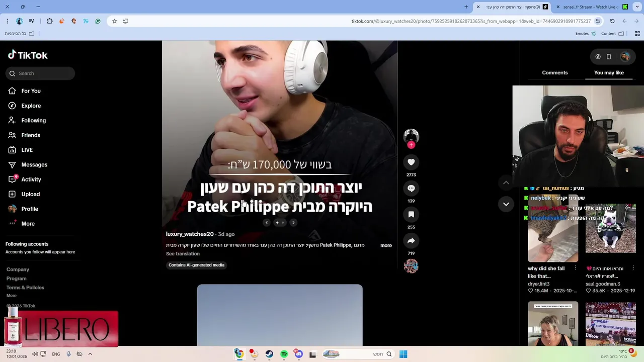
Task: Open the sound disc icon below share
Action: point(411,266)
